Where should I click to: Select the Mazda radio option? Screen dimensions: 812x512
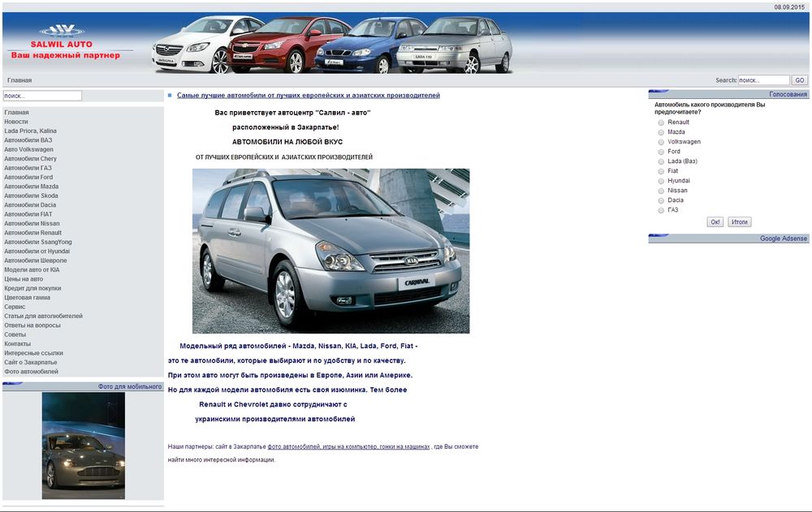click(x=661, y=132)
